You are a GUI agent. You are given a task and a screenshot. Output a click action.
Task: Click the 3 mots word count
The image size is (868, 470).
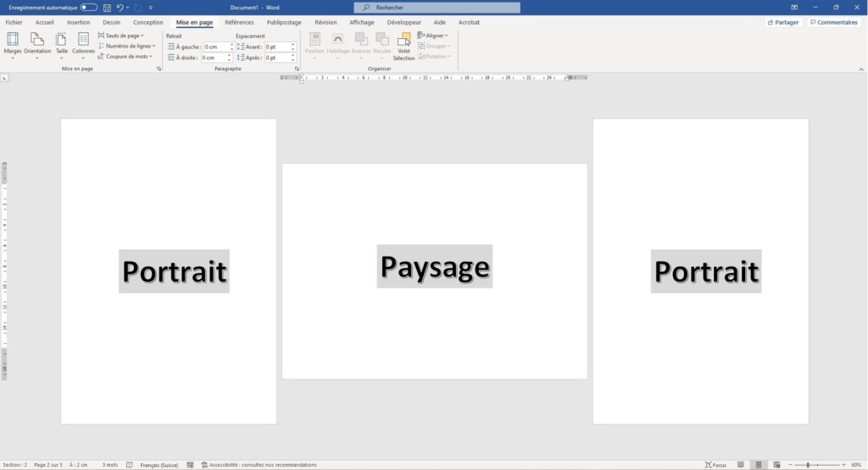(x=109, y=465)
